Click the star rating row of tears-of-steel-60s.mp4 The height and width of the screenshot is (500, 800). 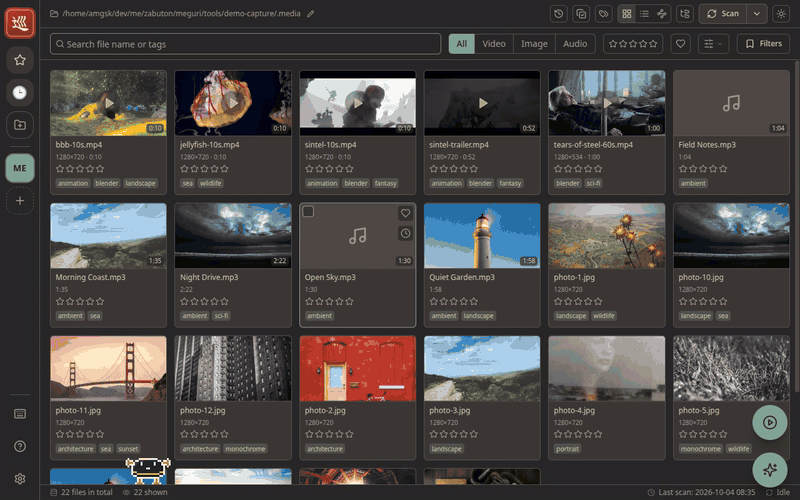pyautogui.click(x=578, y=168)
